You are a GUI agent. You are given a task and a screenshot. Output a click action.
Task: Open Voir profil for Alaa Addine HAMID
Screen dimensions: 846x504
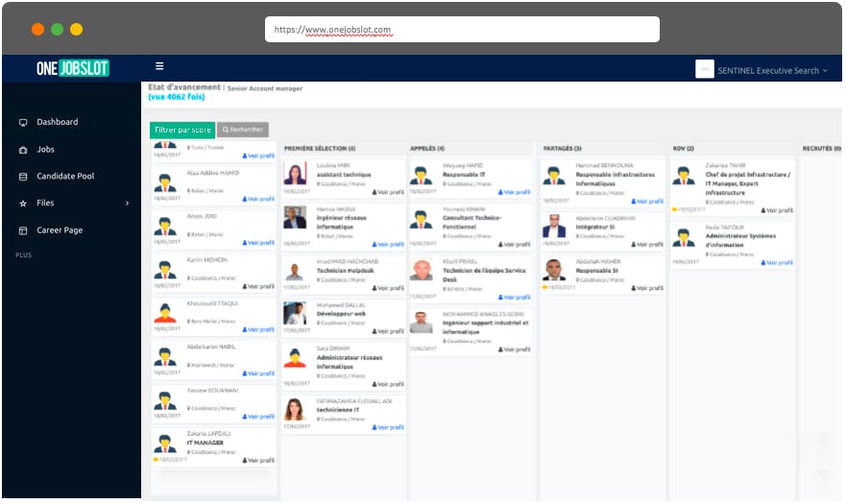[x=258, y=199]
